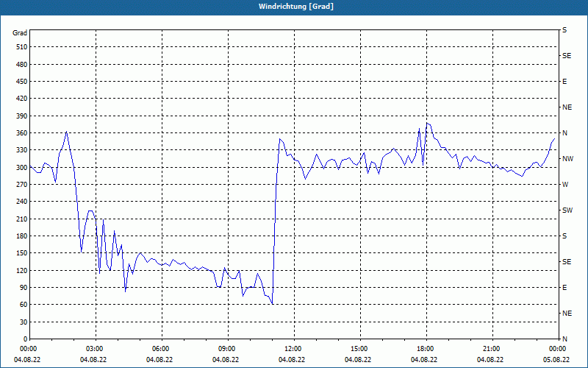The height and width of the screenshot is (368, 588).
Task: Click the 12:00 time label
Action: (x=292, y=349)
